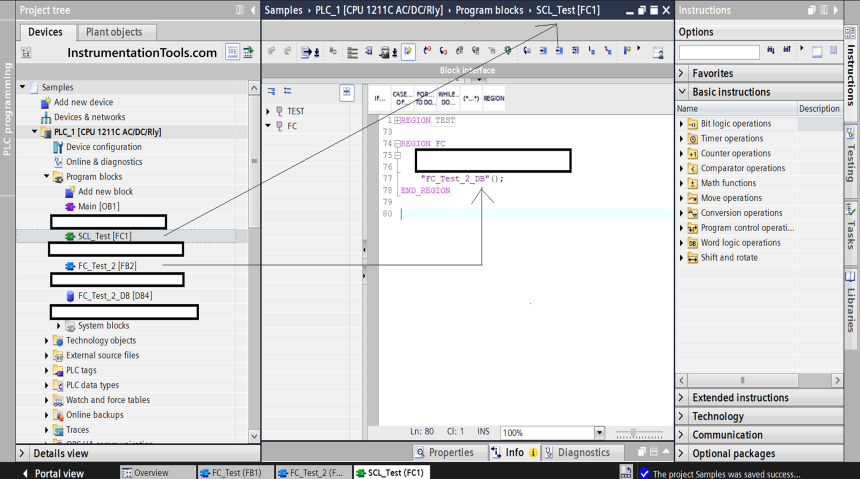This screenshot has width=860, height=479.
Task: Click the hash-grid icon in the editor toolbar
Action: (x=575, y=51)
